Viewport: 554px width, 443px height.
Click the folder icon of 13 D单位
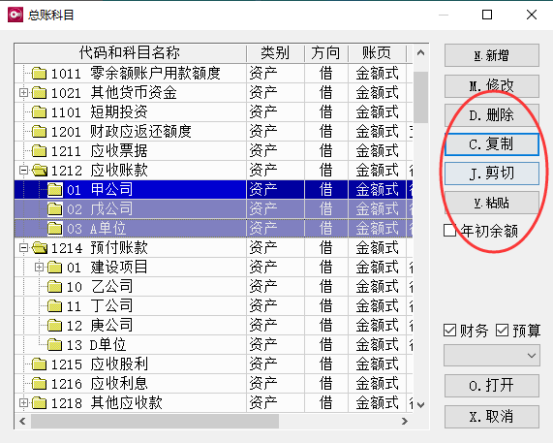pos(55,344)
